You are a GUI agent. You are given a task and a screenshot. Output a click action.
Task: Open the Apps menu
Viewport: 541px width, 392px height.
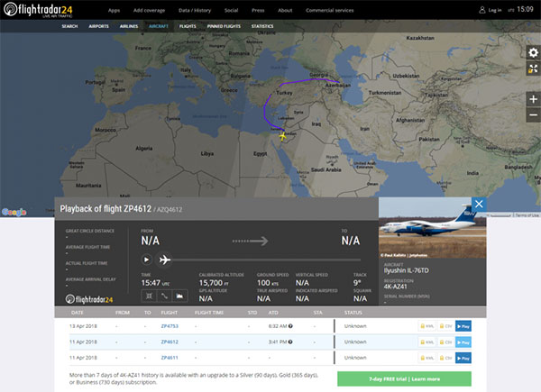(114, 10)
